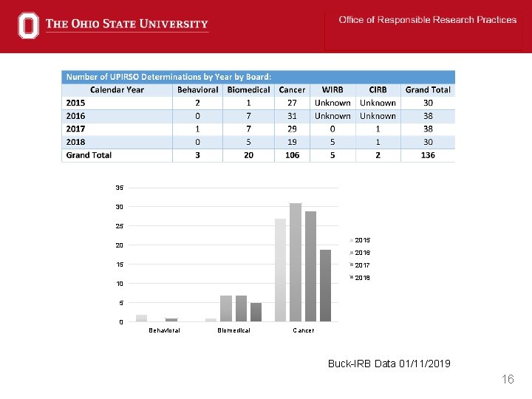532x399 pixels.
Task: Click the Biomedical column header in table
Action: click(249, 90)
